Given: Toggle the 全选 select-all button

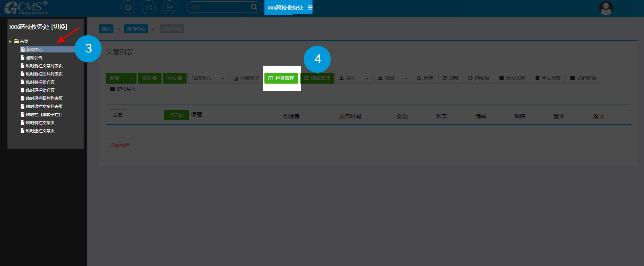Looking at the screenshot, I should click(117, 115).
